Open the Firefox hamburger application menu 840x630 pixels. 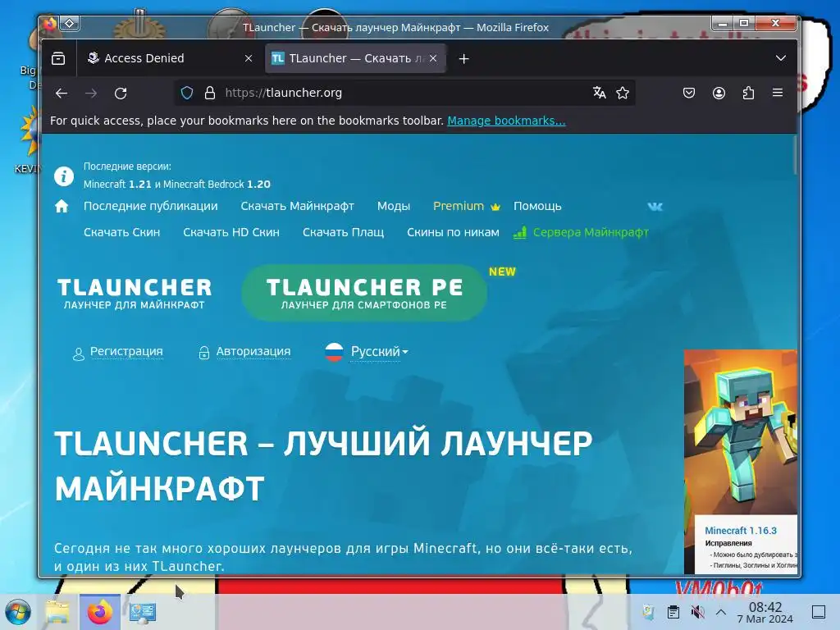(778, 93)
